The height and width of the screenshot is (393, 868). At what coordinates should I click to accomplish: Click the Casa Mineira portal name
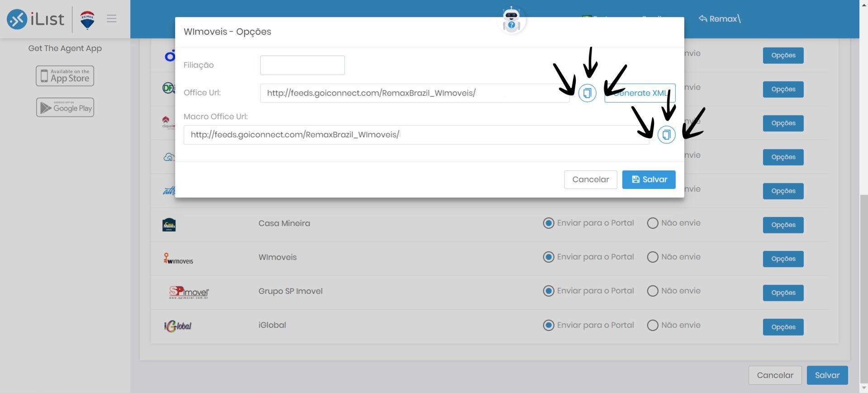click(284, 223)
